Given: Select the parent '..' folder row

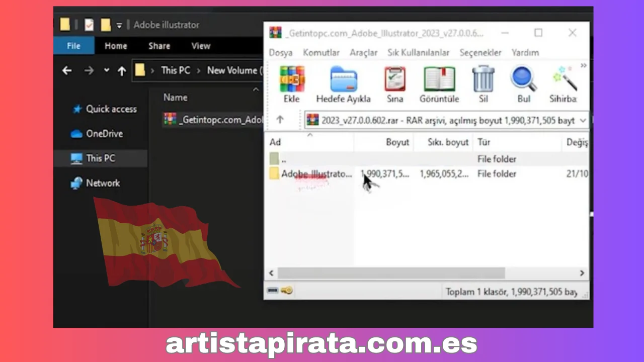Looking at the screenshot, I should point(427,159).
